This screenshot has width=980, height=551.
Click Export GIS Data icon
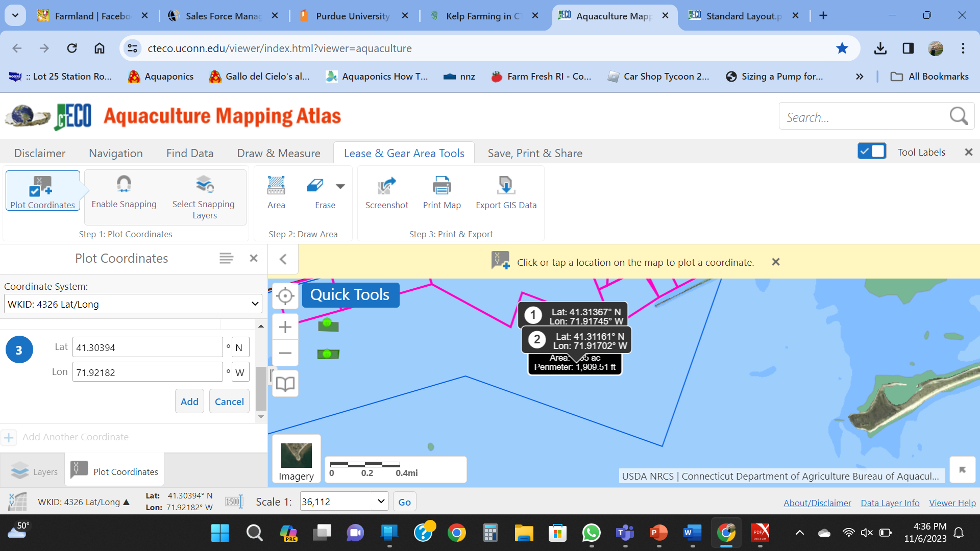506,186
